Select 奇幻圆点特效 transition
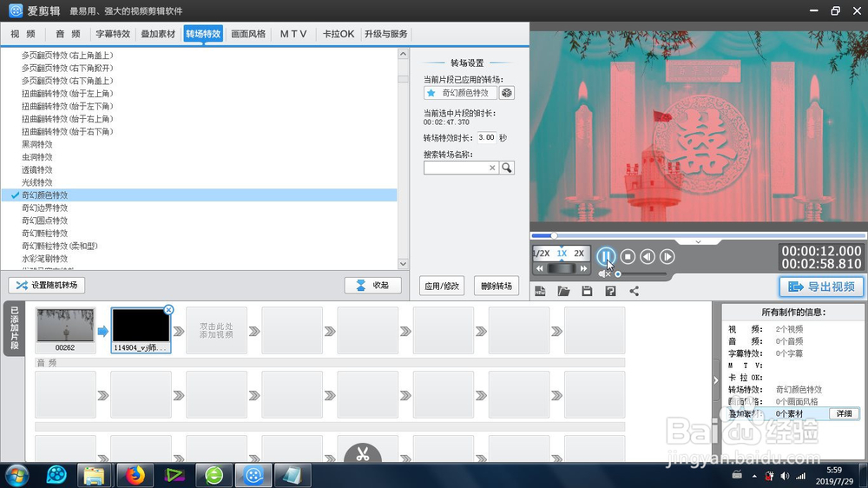Screen dimensions: 868x488 click(x=44, y=221)
